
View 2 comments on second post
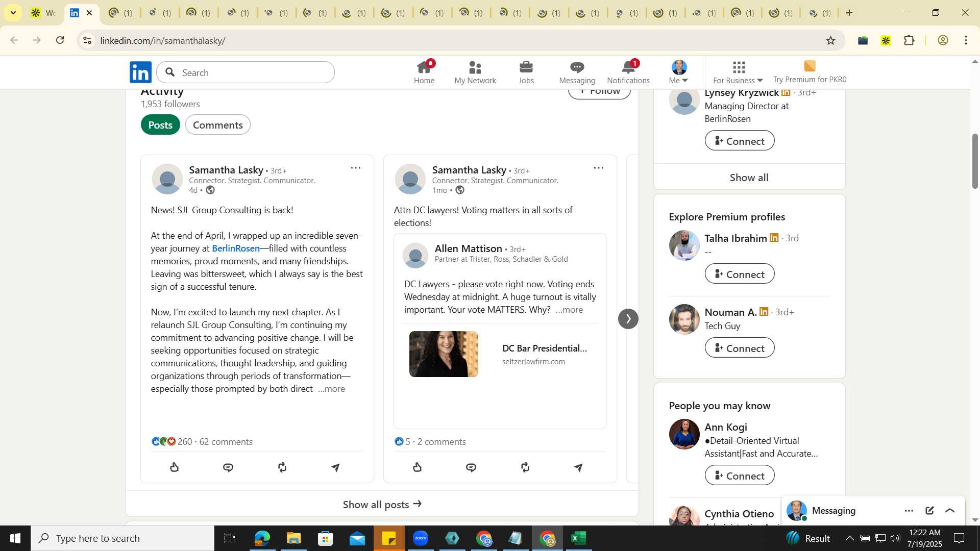pyautogui.click(x=442, y=442)
